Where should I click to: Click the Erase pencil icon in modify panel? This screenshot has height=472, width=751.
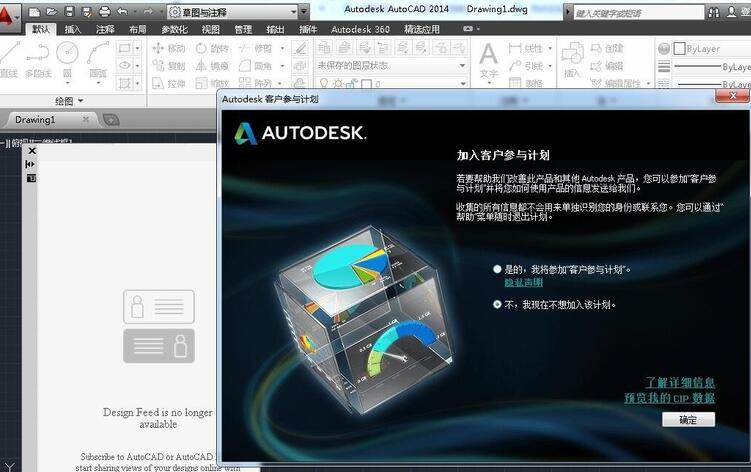click(300, 48)
